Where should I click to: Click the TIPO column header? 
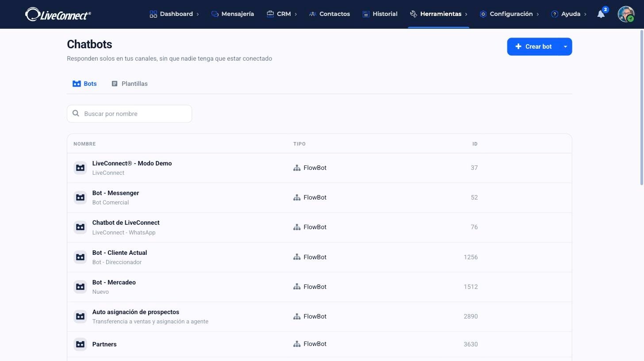click(299, 144)
